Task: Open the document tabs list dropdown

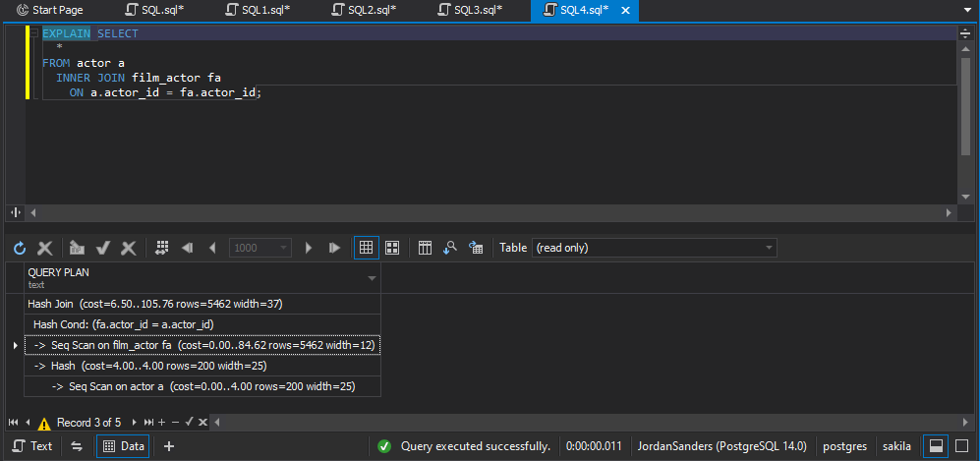Action: click(969, 10)
